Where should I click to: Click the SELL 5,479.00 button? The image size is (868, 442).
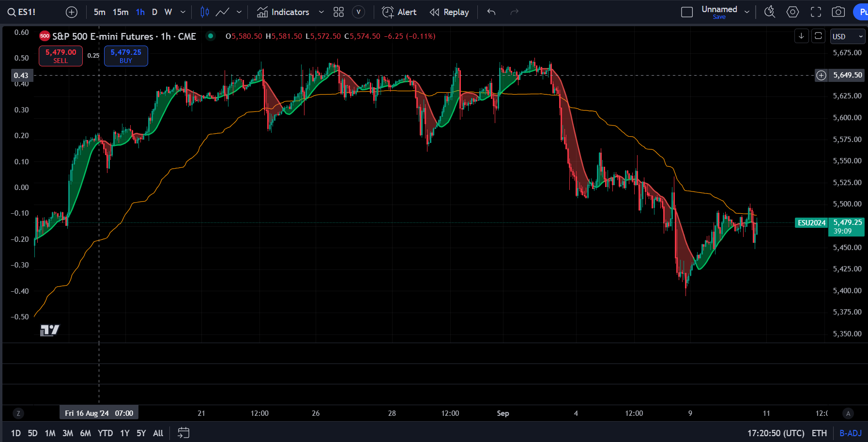tap(61, 56)
